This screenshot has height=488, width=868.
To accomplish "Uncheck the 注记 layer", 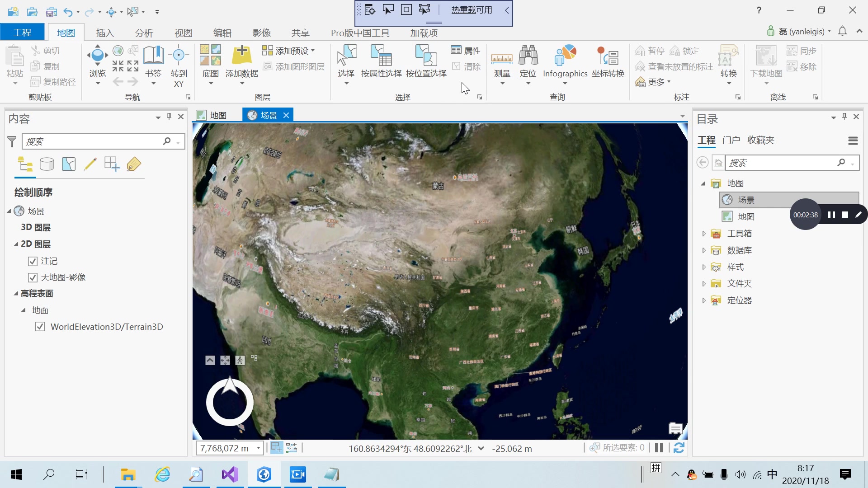I will click(32, 261).
